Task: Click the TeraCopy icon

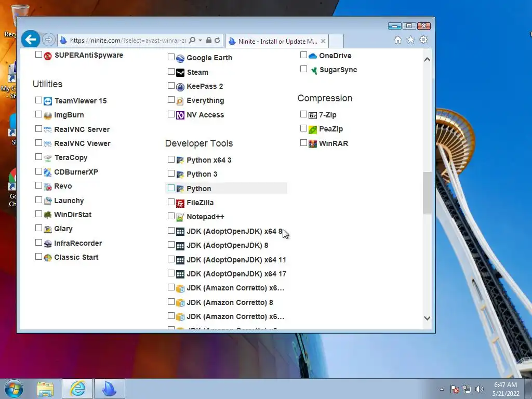Action: click(x=48, y=158)
